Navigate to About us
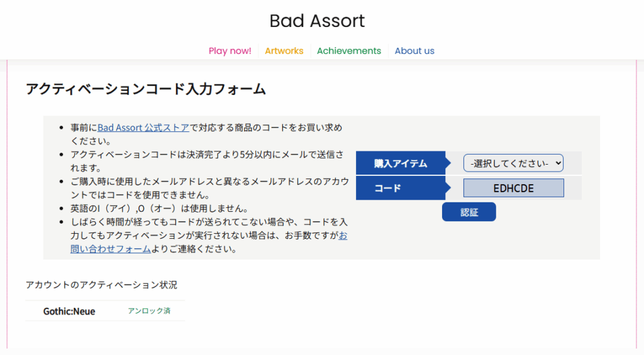 [x=414, y=51]
